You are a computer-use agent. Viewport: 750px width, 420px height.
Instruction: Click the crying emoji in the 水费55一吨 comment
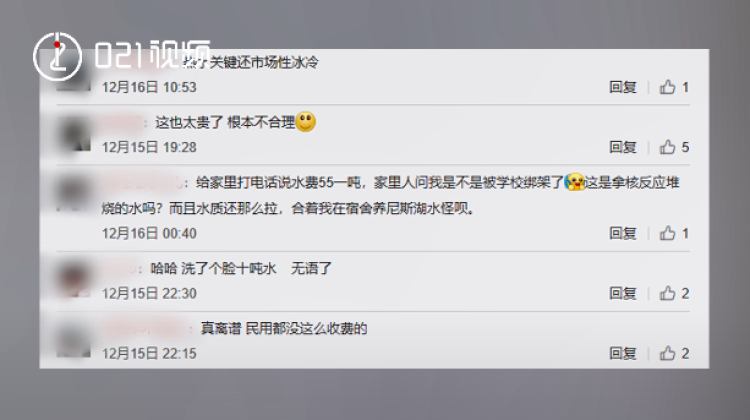[x=574, y=182]
